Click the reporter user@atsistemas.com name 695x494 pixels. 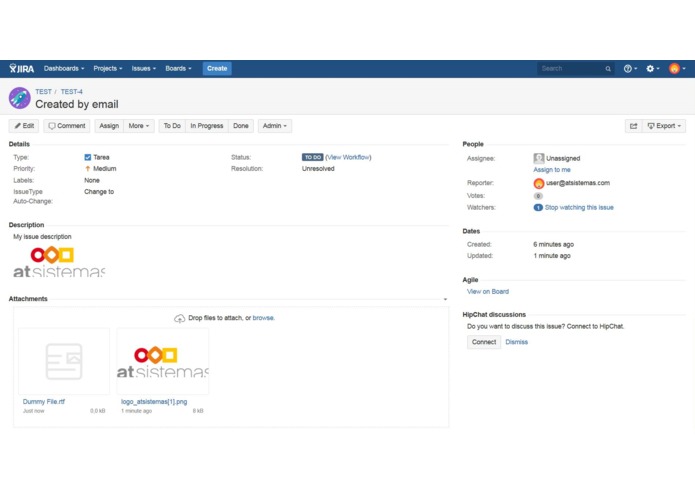click(578, 183)
